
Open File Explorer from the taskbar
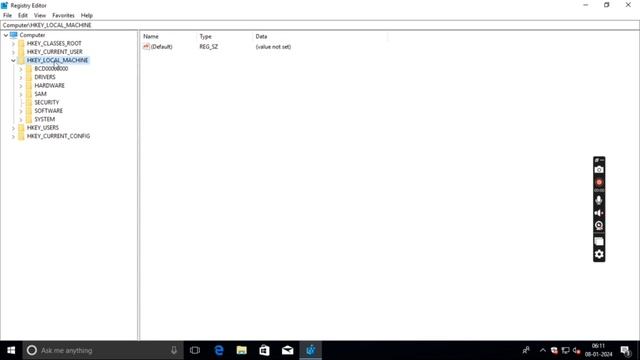242,350
